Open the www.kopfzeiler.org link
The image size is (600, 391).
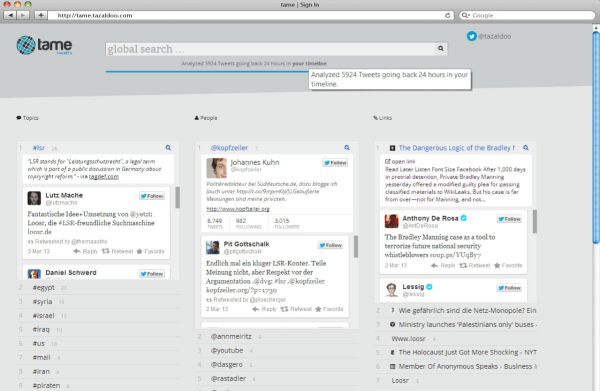point(238,209)
